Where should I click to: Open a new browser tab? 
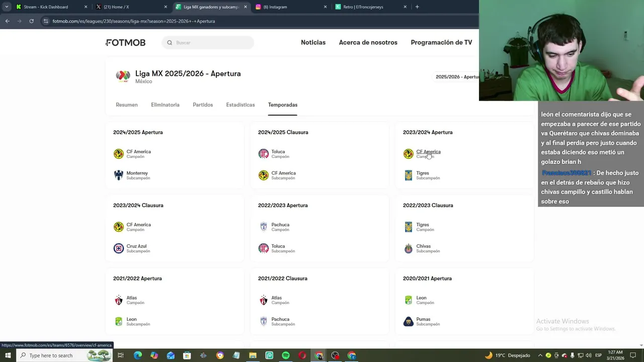417,7
